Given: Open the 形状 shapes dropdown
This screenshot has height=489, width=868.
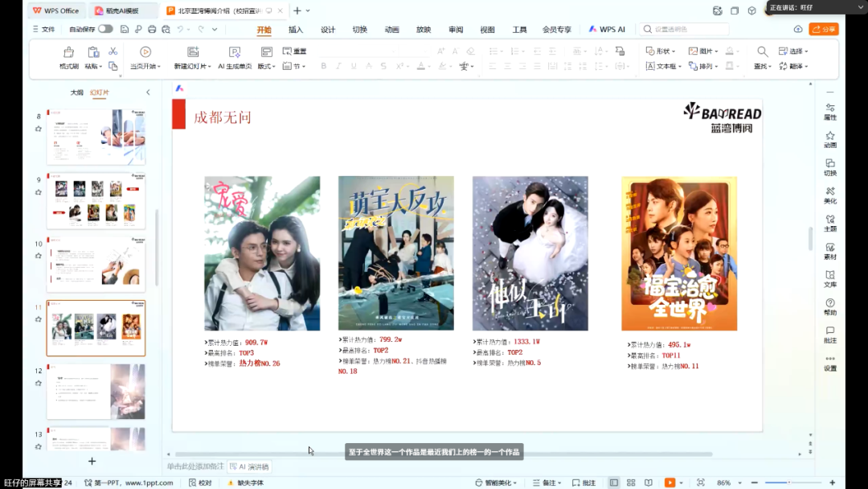Looking at the screenshot, I should click(x=659, y=51).
